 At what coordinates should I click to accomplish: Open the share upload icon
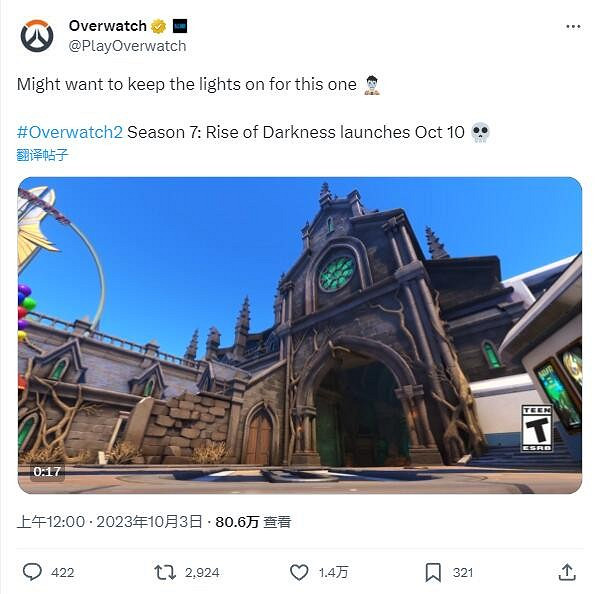(567, 572)
